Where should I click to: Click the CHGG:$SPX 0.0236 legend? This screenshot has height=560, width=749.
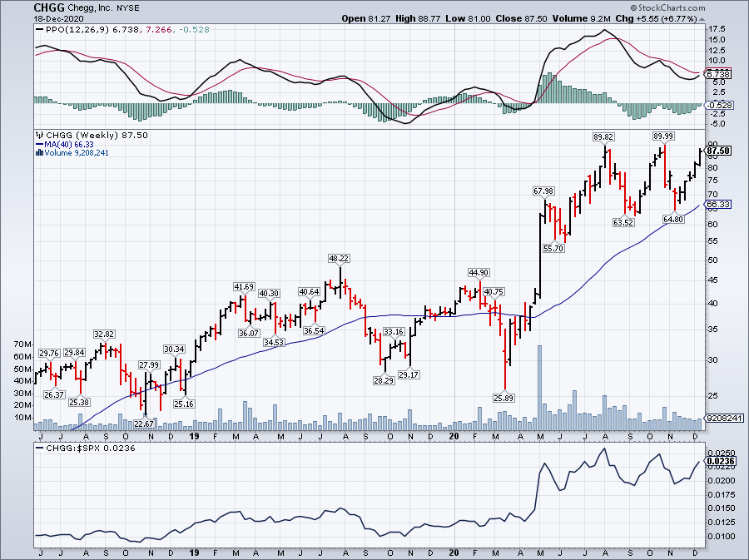pyautogui.click(x=91, y=448)
